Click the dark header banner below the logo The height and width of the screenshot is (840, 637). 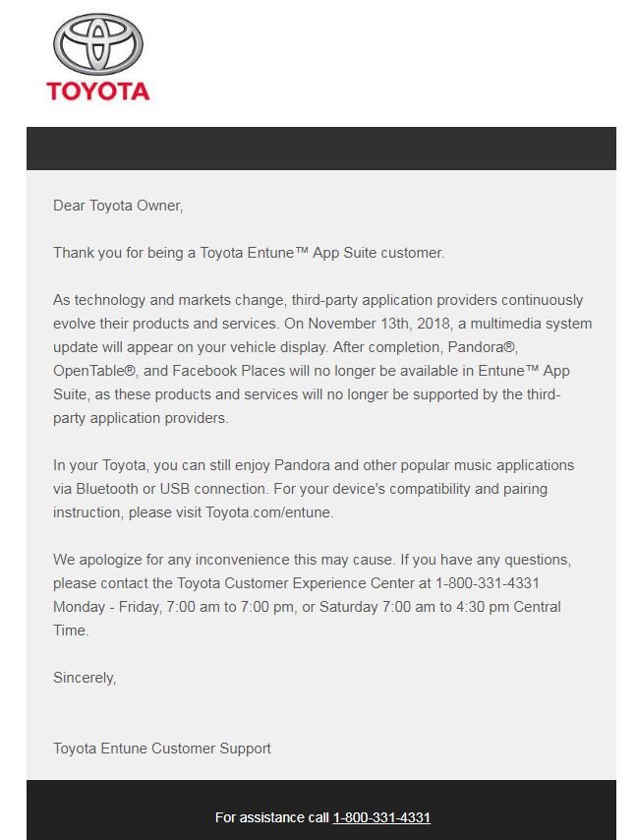pos(321,149)
